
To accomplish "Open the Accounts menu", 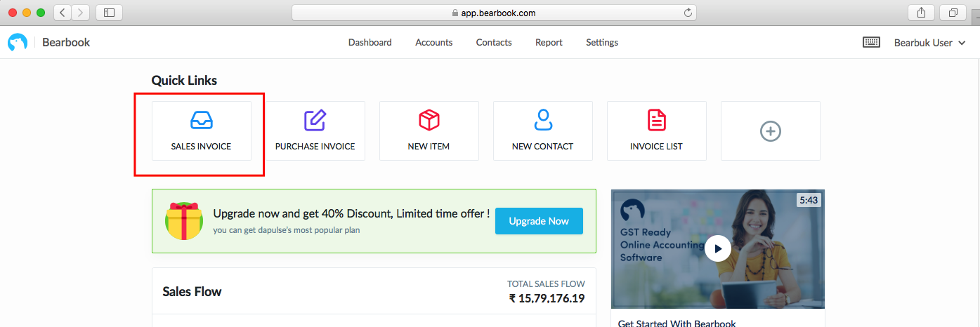I will (434, 43).
